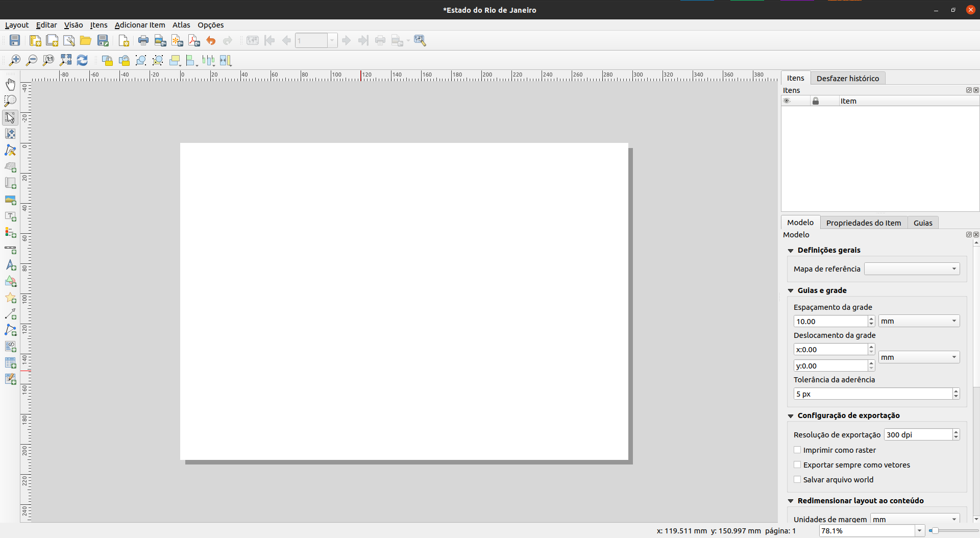980x538 pixels.
Task: Export the layout as PDF
Action: point(194,40)
